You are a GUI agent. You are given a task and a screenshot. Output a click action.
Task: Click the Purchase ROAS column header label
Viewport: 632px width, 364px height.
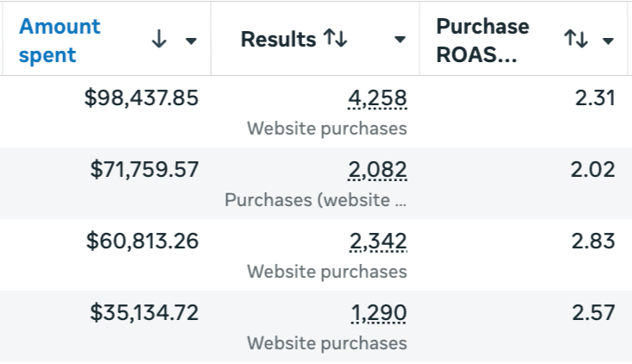(x=483, y=41)
